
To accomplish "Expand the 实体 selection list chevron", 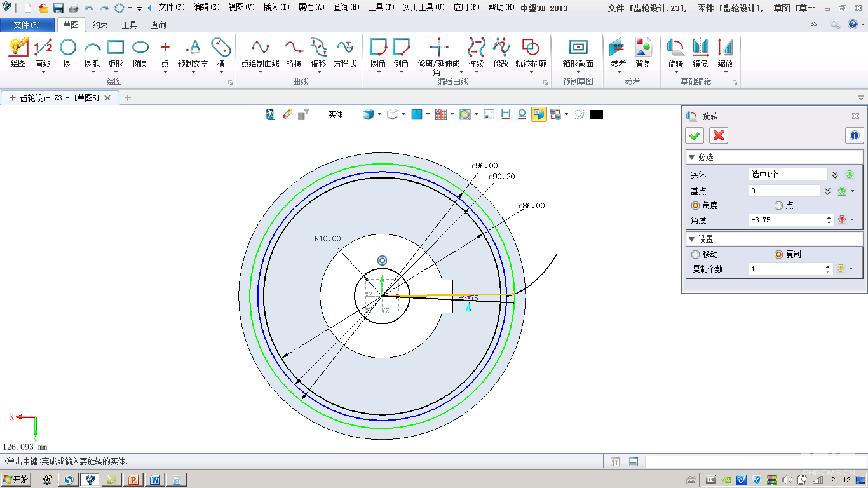I will pos(835,175).
